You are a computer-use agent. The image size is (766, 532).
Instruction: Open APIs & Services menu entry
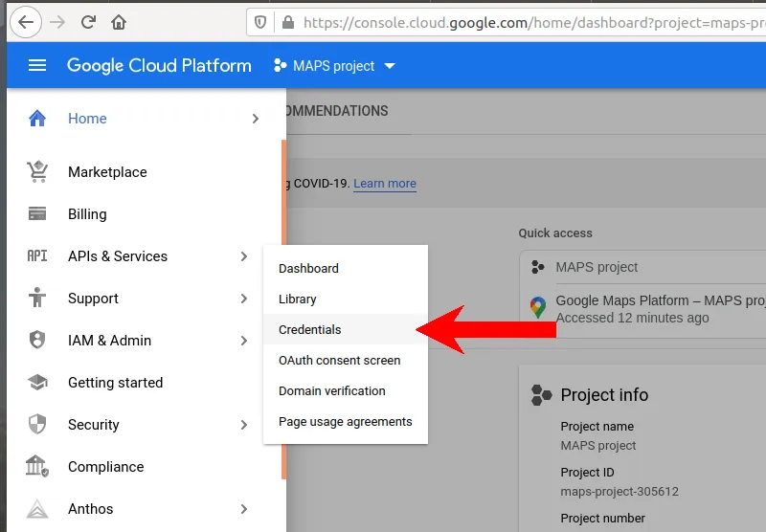(x=118, y=256)
